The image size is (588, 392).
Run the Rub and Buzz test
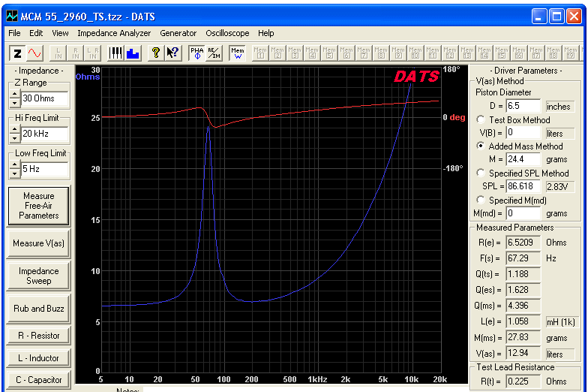pyautogui.click(x=39, y=309)
